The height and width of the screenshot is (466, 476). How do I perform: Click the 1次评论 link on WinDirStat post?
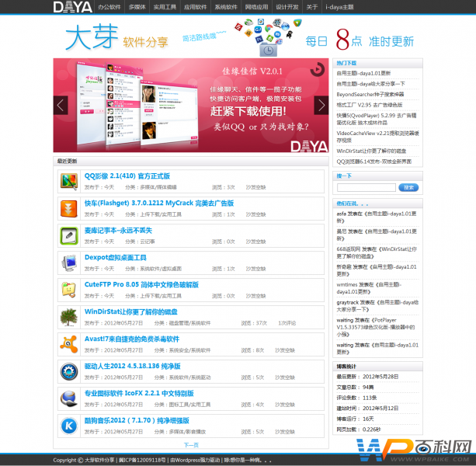(x=287, y=323)
